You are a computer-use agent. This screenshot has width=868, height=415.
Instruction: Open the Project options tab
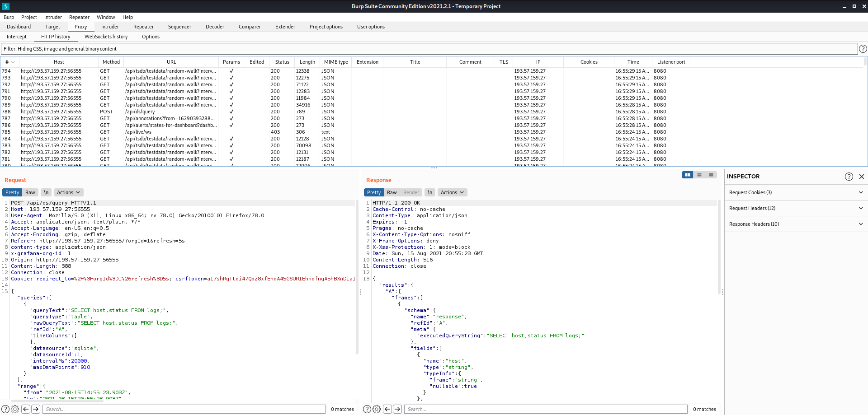(326, 27)
